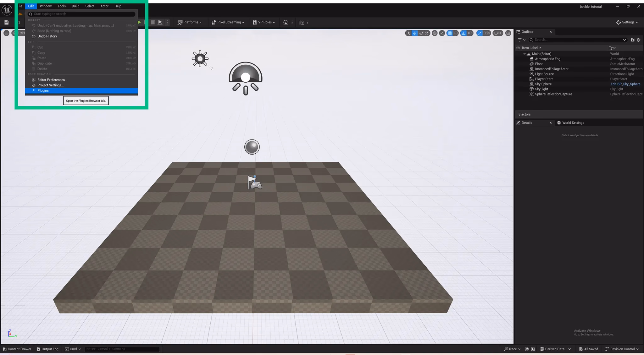
Task: Click Plugins in the Edit menu
Action: (x=43, y=90)
